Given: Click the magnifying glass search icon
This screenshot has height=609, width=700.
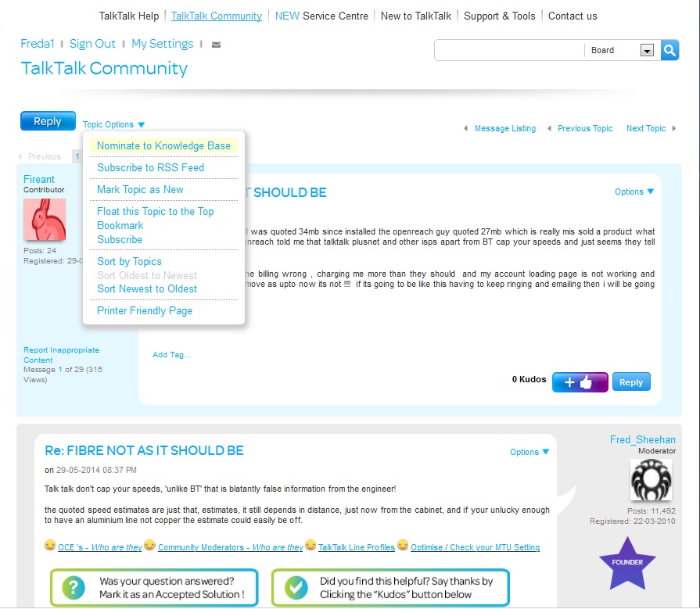Looking at the screenshot, I should tap(670, 50).
